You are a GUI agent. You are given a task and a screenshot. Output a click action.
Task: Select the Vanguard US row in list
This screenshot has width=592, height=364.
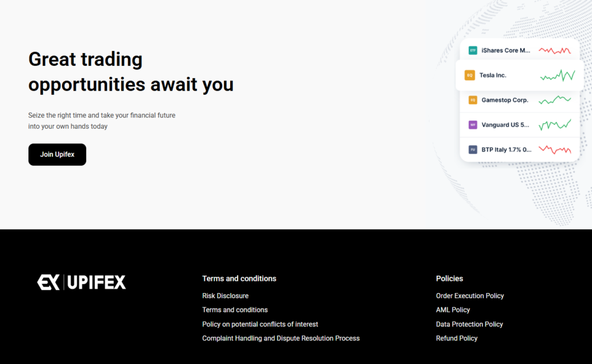(x=505, y=125)
